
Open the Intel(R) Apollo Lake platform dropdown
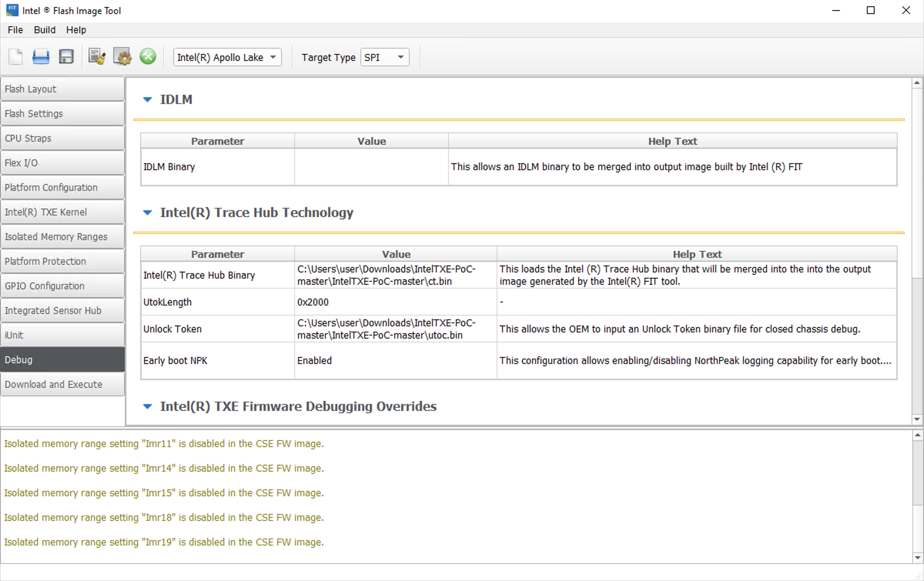[x=227, y=57]
